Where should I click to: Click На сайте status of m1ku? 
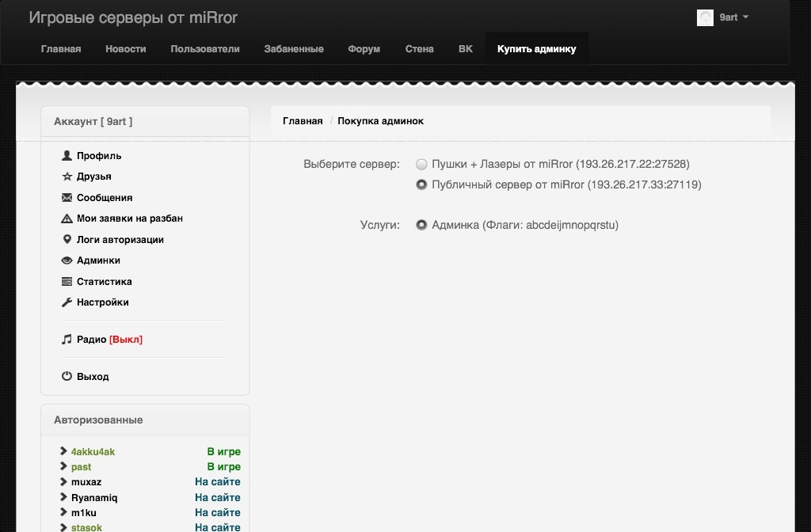218,513
